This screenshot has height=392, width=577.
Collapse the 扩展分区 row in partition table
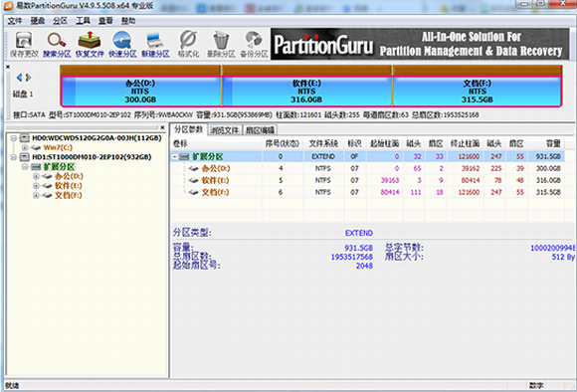[x=175, y=157]
